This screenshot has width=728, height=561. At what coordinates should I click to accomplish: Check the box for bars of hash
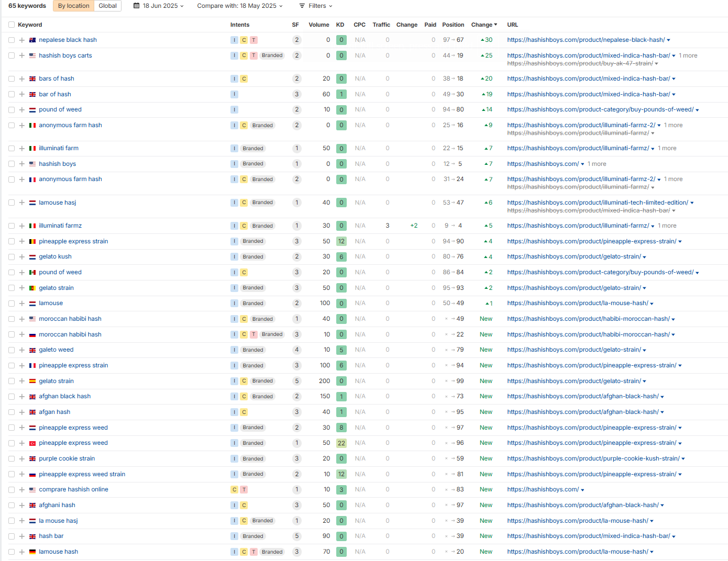pyautogui.click(x=12, y=79)
